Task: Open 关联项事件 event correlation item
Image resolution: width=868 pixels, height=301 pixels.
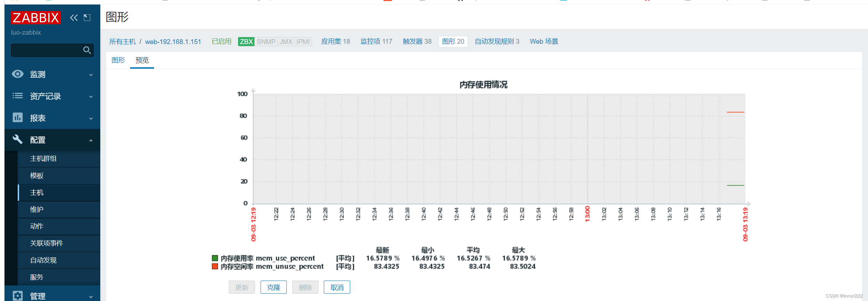Action: tap(59, 243)
